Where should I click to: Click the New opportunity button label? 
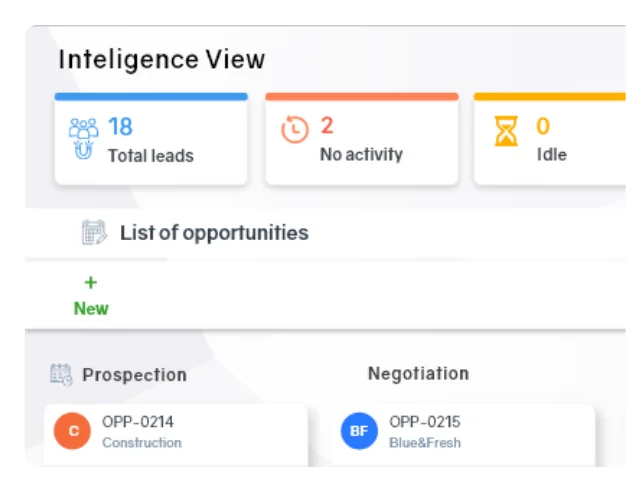[x=91, y=308]
